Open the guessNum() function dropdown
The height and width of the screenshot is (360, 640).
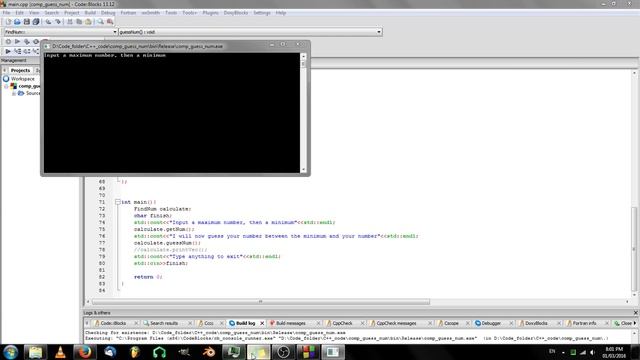pyautogui.click(x=250, y=32)
